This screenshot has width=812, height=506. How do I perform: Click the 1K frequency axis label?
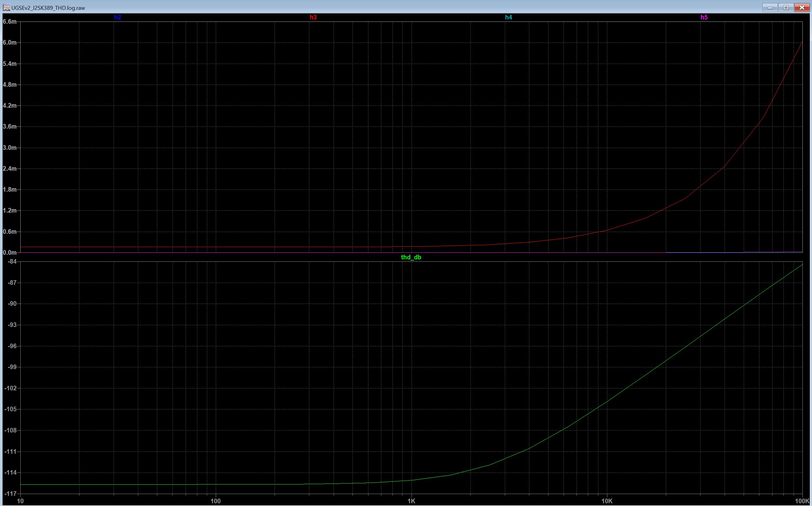coord(411,501)
